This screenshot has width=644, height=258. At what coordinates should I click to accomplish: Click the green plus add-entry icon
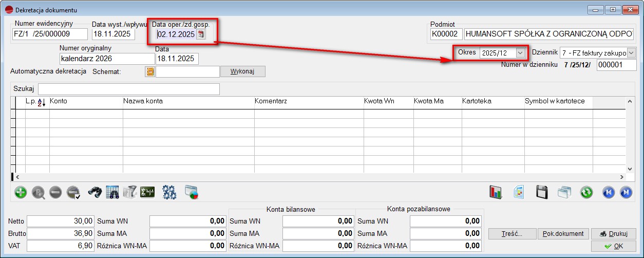(x=21, y=193)
